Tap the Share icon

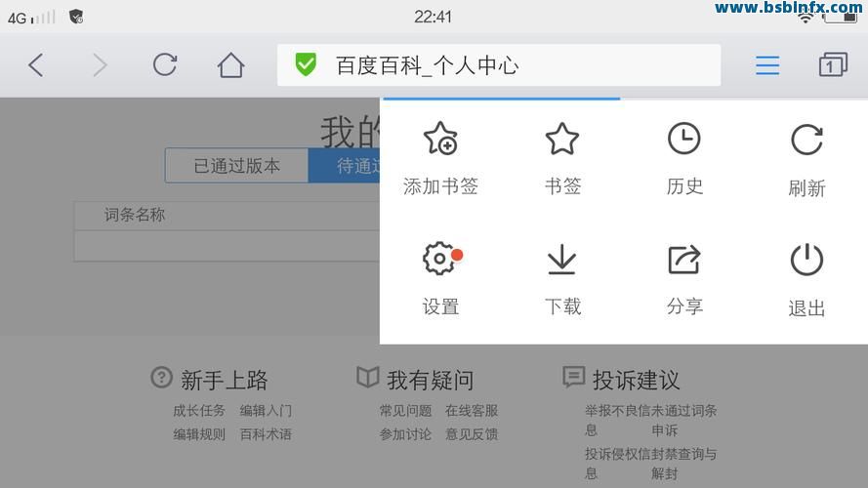683,260
